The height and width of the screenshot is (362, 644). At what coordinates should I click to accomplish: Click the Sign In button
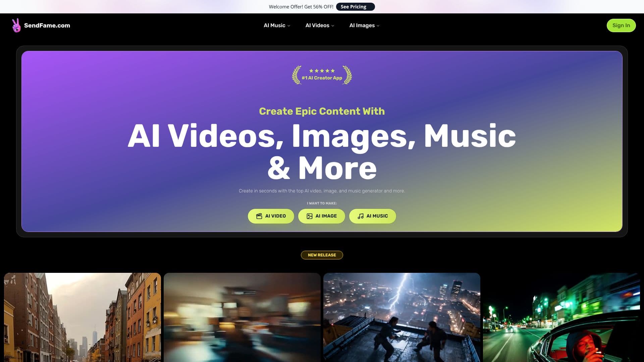pyautogui.click(x=621, y=25)
